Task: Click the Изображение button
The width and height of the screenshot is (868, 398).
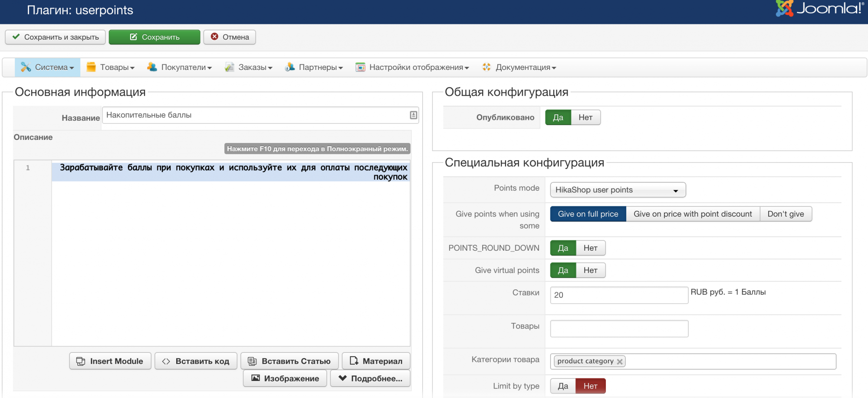Action: pyautogui.click(x=285, y=378)
